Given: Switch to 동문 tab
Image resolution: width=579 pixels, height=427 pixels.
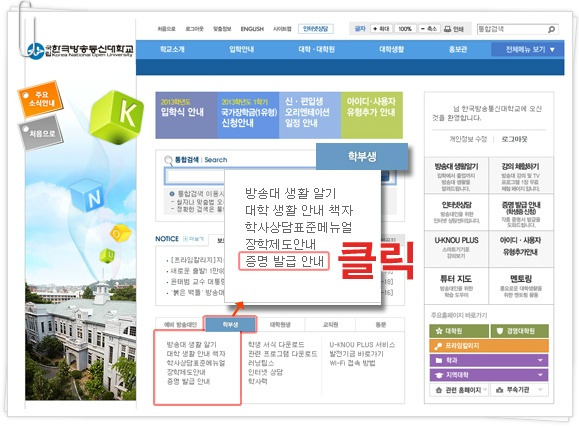Looking at the screenshot, I should (x=380, y=325).
